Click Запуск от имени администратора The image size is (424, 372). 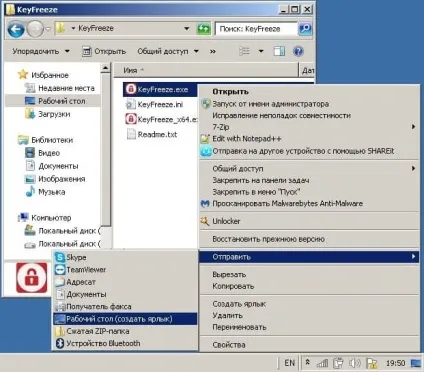point(309,104)
